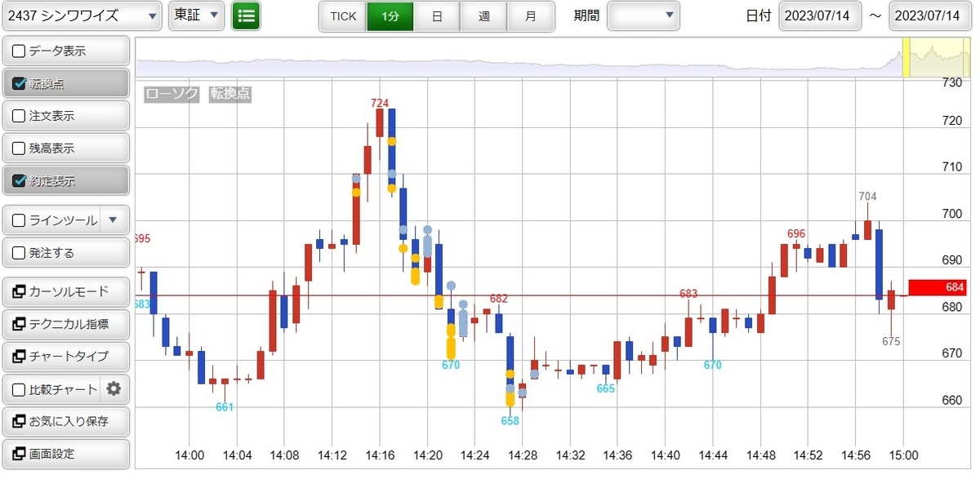Image resolution: width=980 pixels, height=479 pixels.
Task: Open the 画面設定 button
Action: 66,455
